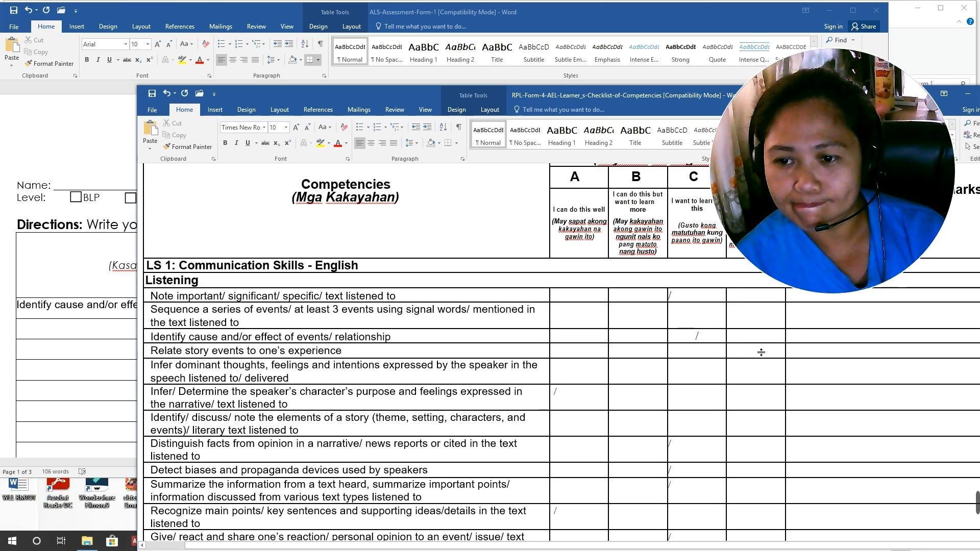The height and width of the screenshot is (551, 980).
Task: Click Clear Formatting in ALS-Assessment-Form window
Action: coord(206,44)
